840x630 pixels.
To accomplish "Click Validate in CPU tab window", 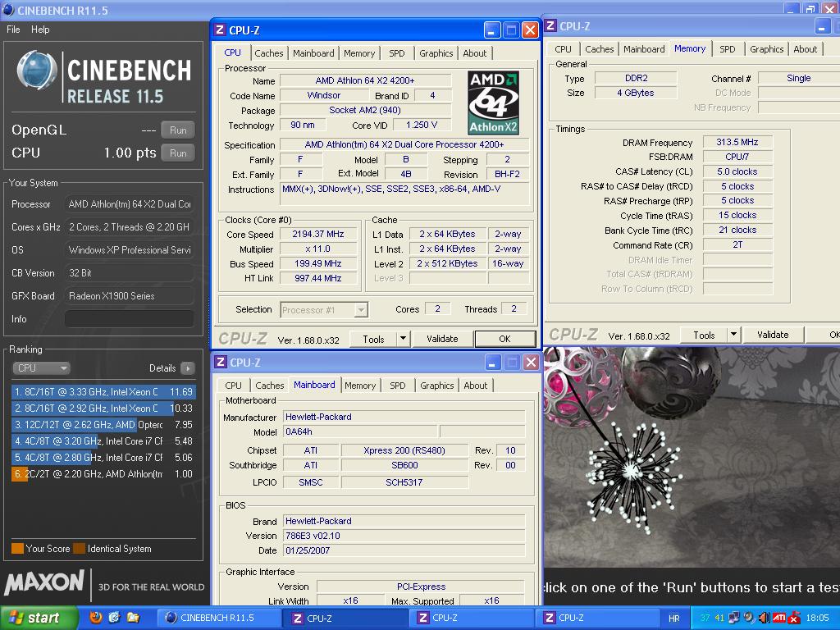I will point(442,339).
